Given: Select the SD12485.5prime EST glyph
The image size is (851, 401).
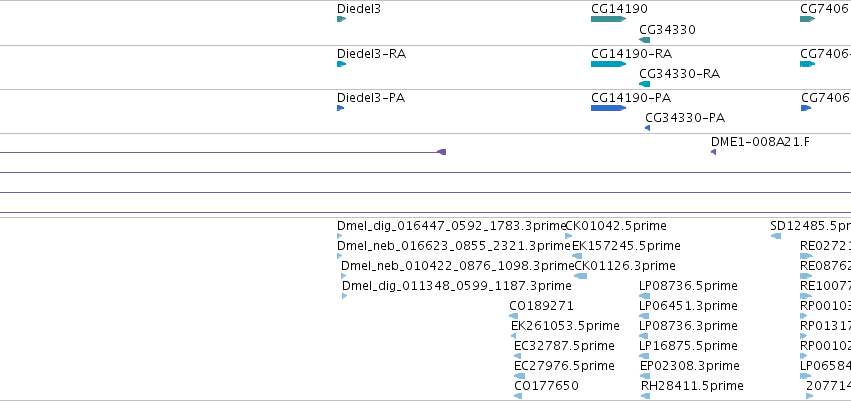Looking at the screenshot, I should (776, 236).
